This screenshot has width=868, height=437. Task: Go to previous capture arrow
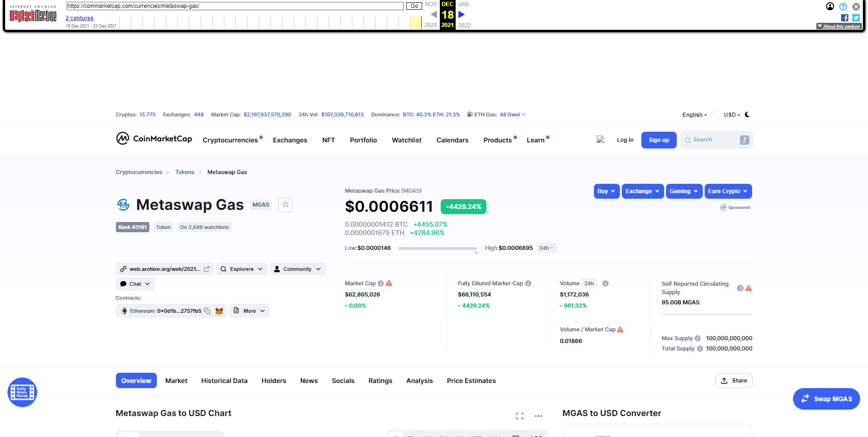tap(434, 14)
